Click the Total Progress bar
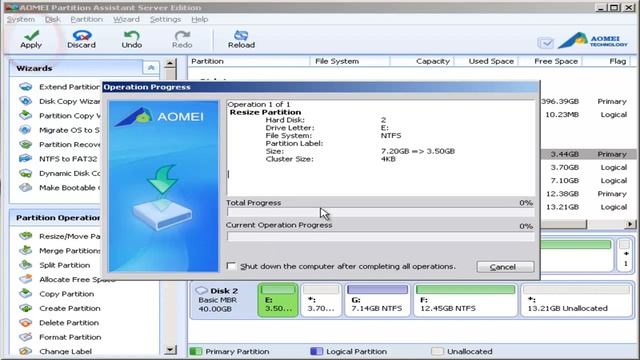This screenshot has width=640, height=360. tap(380, 212)
